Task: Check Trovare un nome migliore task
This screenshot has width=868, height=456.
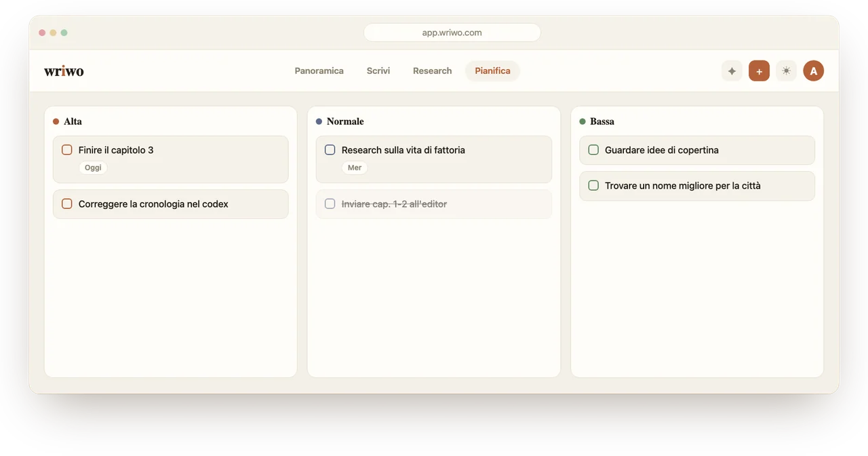Action: [x=593, y=185]
